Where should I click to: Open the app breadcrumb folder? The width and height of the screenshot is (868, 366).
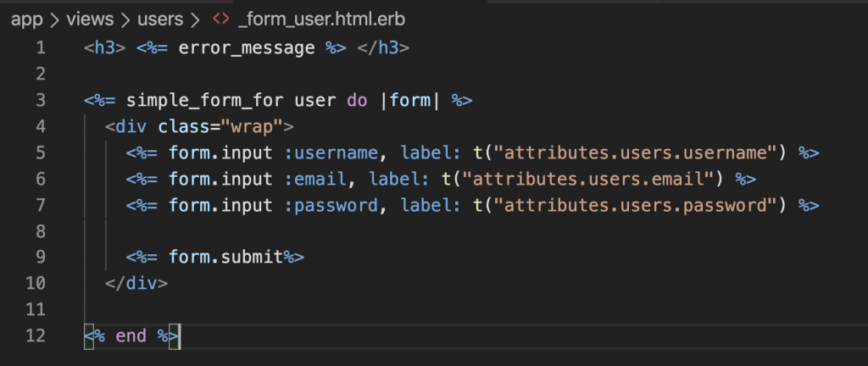point(26,19)
